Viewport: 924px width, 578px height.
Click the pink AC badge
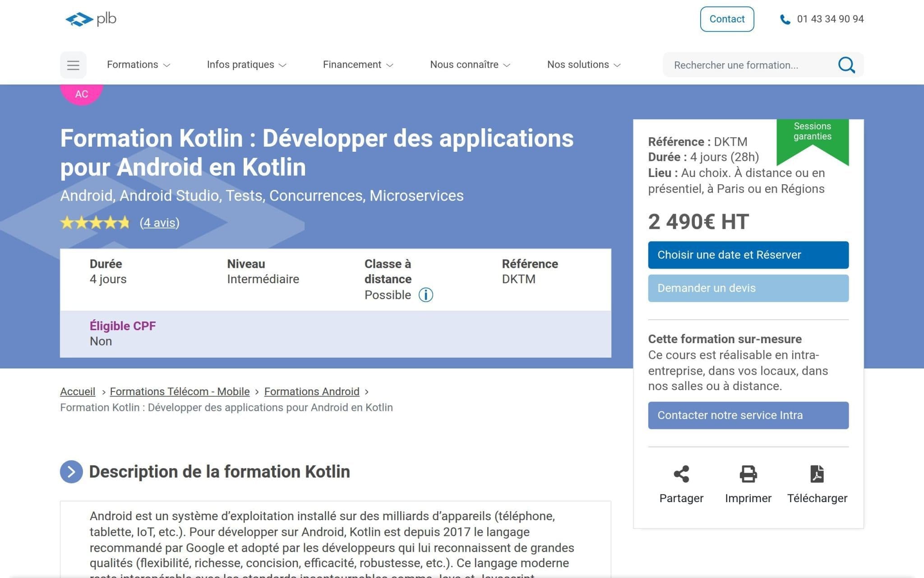pyautogui.click(x=82, y=94)
